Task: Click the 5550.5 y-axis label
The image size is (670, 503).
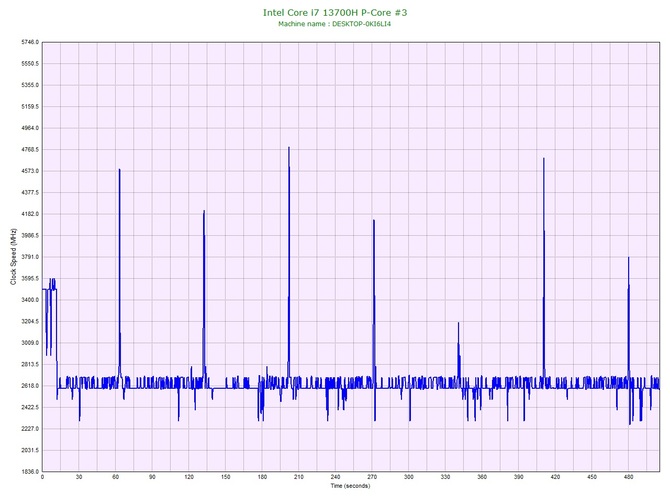Action: coord(30,64)
